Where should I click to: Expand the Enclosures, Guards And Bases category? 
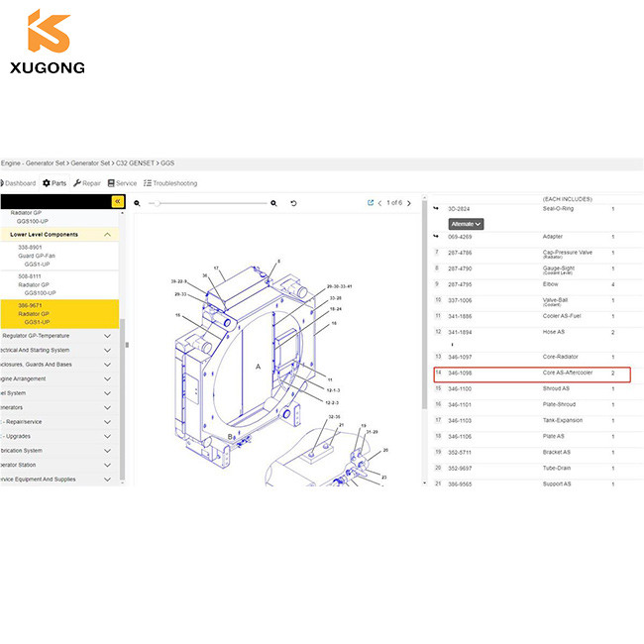[107, 364]
